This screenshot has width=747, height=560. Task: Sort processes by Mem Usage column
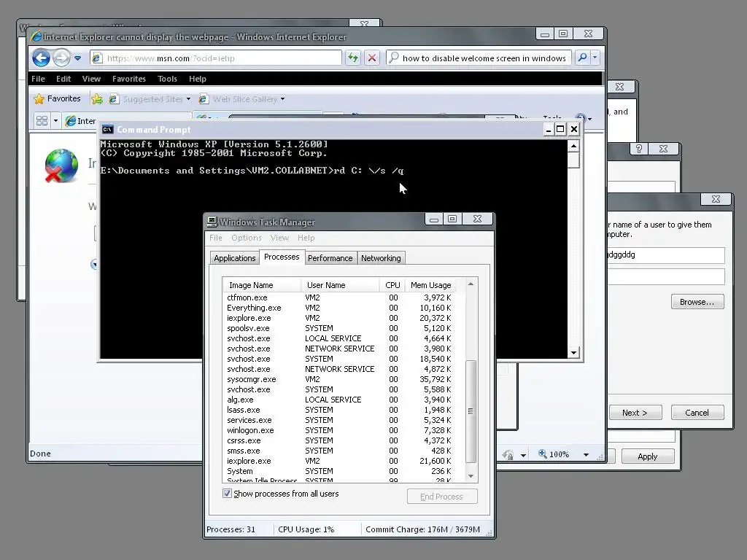point(430,285)
